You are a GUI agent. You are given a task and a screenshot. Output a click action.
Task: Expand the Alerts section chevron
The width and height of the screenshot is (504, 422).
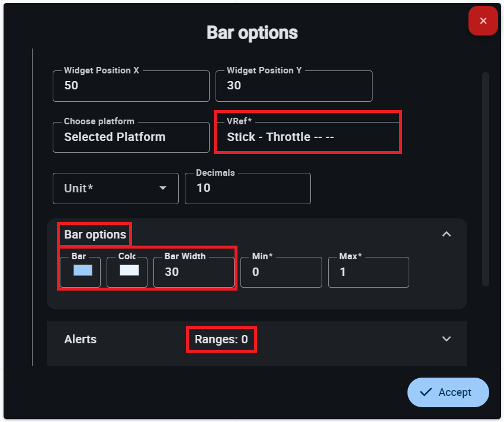tap(447, 339)
